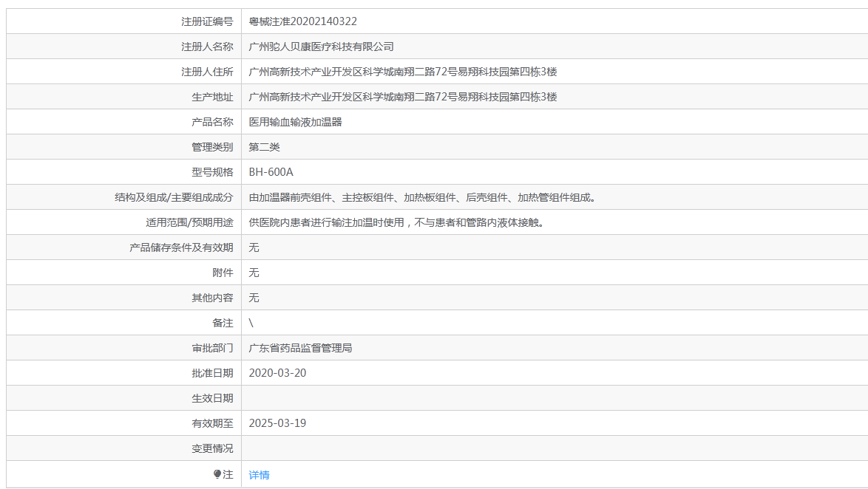Screen dimensions: 868x489
Task: Select approving department 广东省药品监督管理局
Action: (x=300, y=348)
